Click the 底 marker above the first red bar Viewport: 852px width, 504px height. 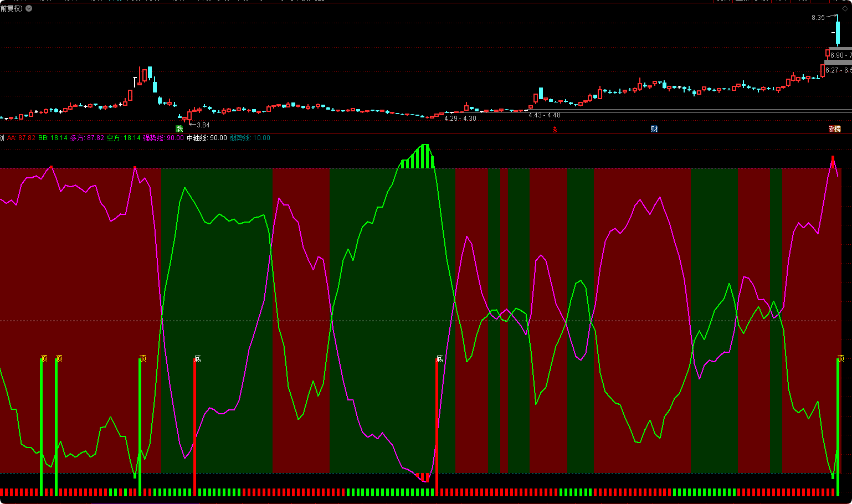(x=197, y=358)
